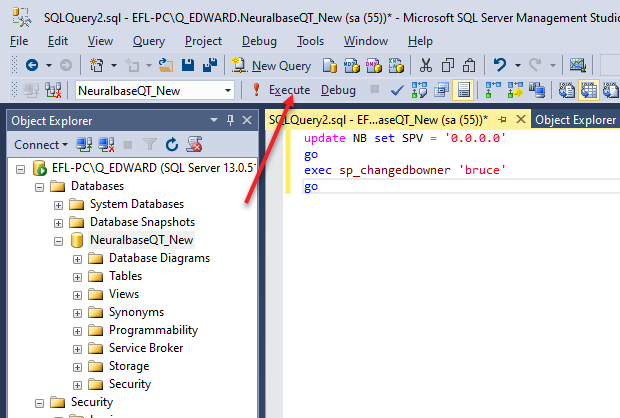Click the Paste icon in toolbar
This screenshot has height=418, width=620.
[x=469, y=65]
